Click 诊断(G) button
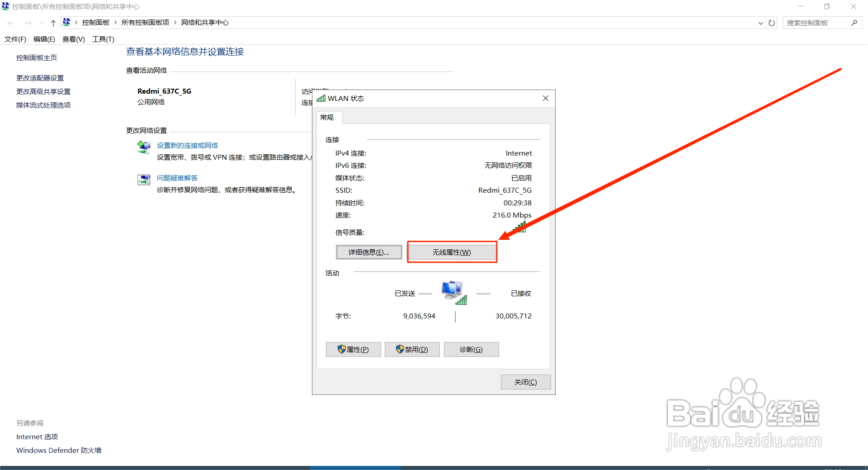This screenshot has height=470, width=868. pyautogui.click(x=472, y=350)
